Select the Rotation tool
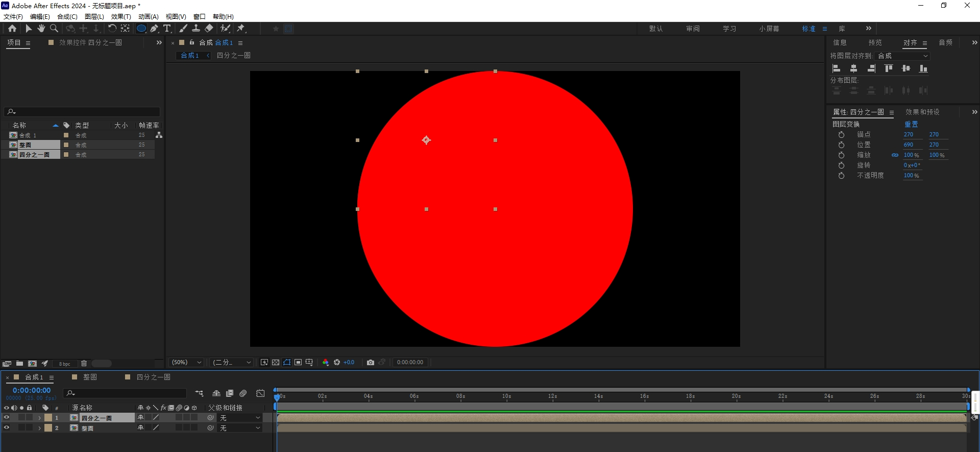Screen dimensions: 980x452 112,29
